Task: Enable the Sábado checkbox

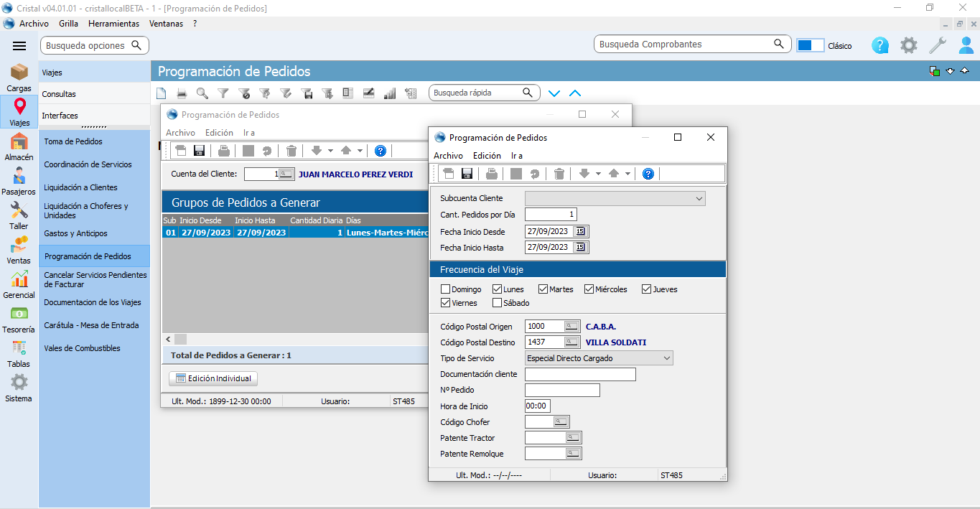Action: point(497,303)
